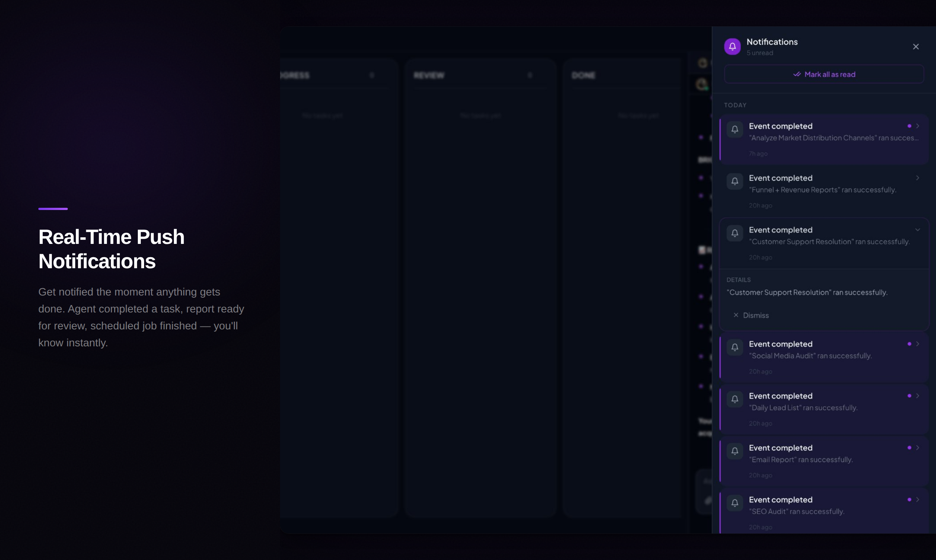Viewport: 936px width, 560px height.
Task: Click the purple Notifications bell icon in header
Action: click(x=732, y=46)
